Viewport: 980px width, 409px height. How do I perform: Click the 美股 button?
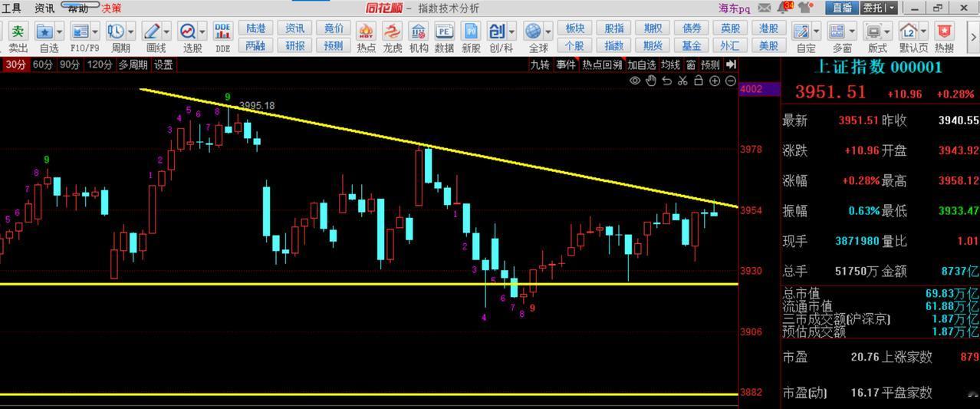(768, 45)
